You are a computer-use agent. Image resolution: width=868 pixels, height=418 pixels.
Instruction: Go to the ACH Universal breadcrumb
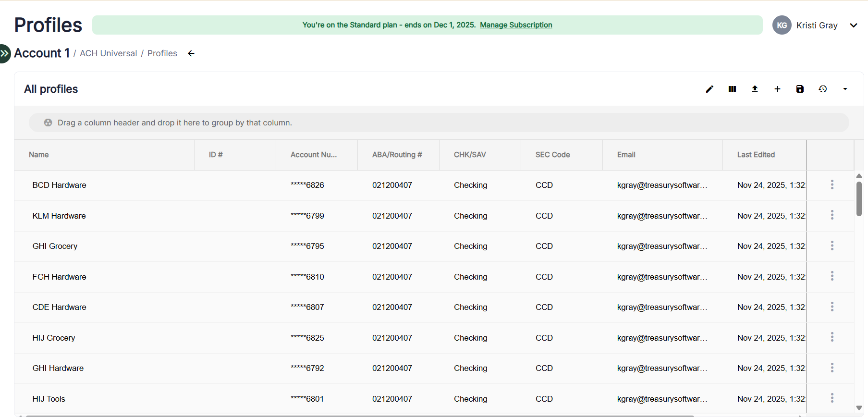click(108, 53)
